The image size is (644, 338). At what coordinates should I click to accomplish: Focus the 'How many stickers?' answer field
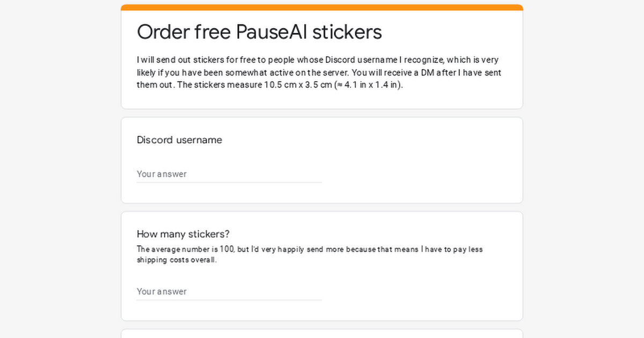[229, 291]
